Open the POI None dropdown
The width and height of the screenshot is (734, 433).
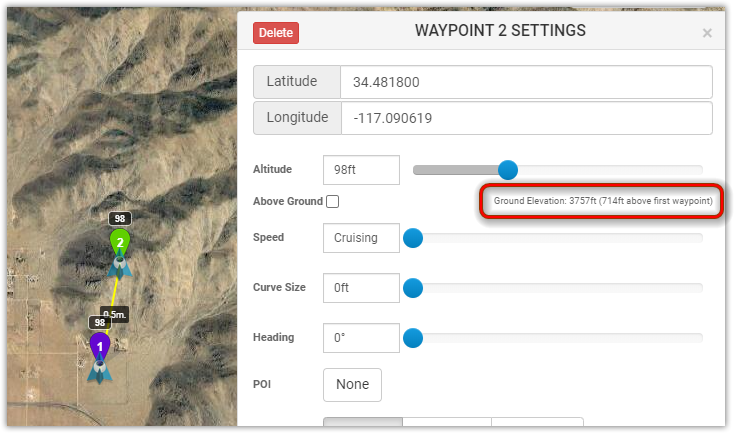coord(352,385)
